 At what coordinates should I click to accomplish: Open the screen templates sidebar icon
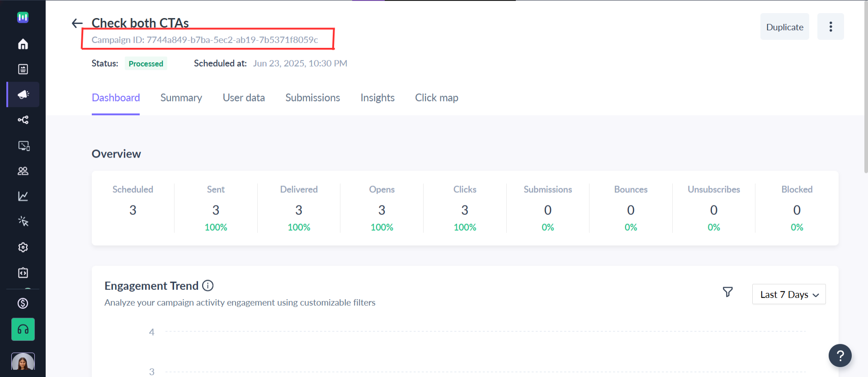click(23, 145)
